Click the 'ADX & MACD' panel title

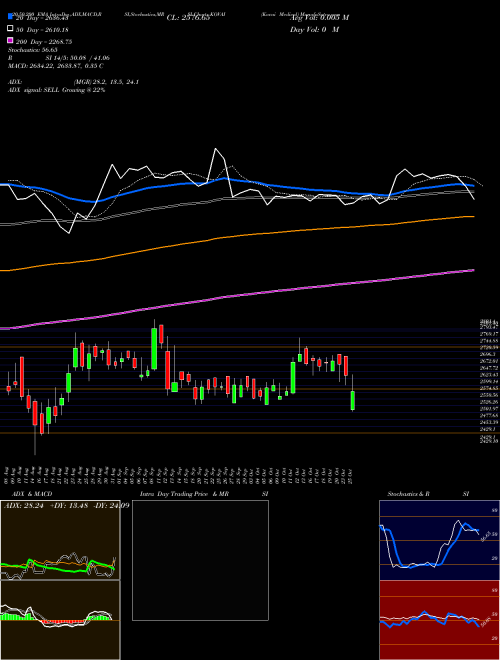tap(32, 494)
